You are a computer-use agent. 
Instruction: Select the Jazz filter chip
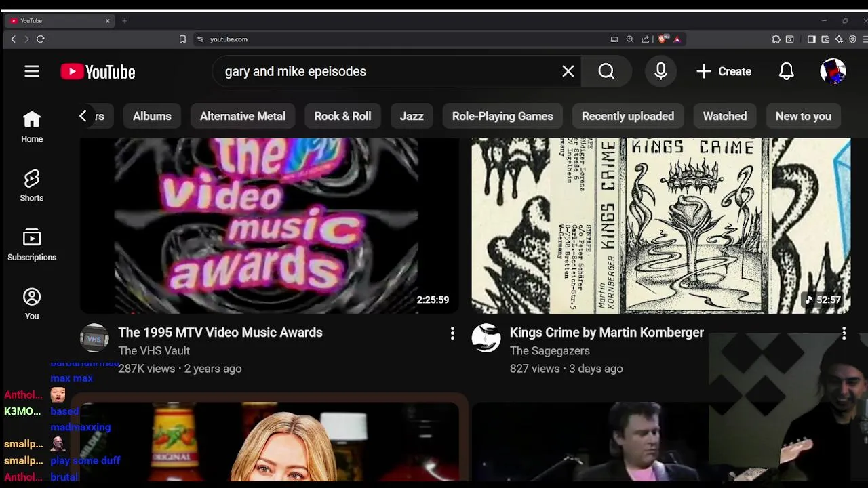412,116
